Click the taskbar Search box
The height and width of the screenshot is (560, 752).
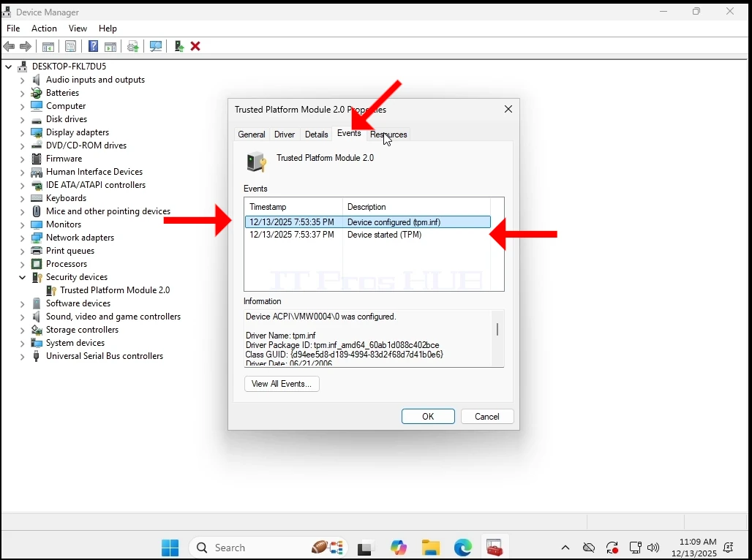[x=268, y=548]
